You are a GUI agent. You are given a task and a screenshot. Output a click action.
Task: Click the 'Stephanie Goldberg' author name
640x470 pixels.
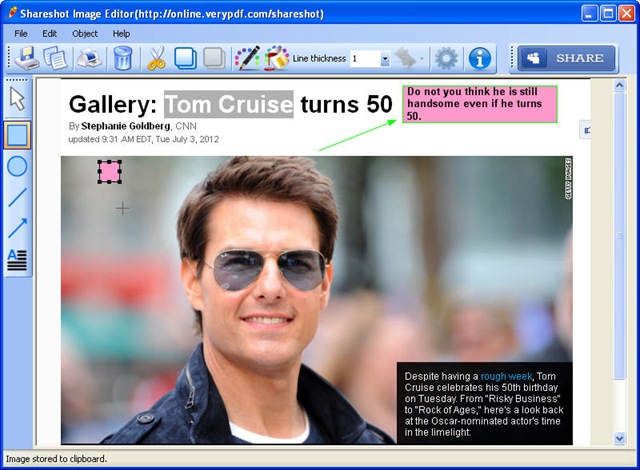pos(125,126)
